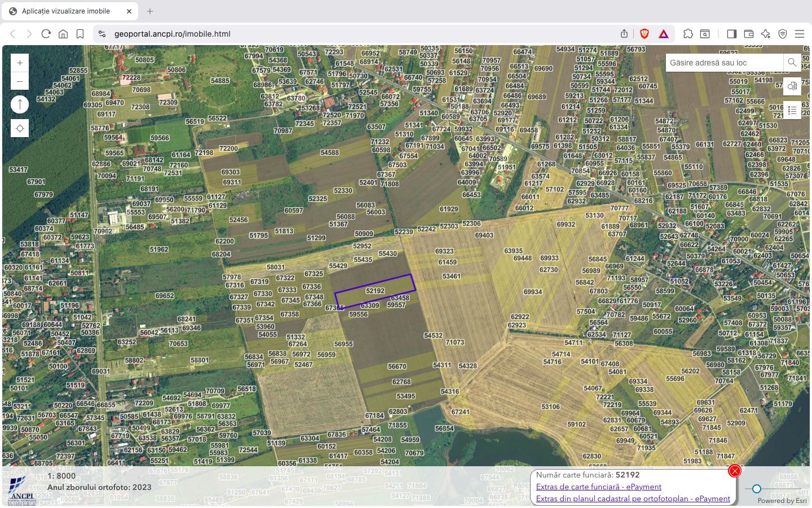Open site settings in address bar
The image size is (812, 508).
(x=102, y=34)
